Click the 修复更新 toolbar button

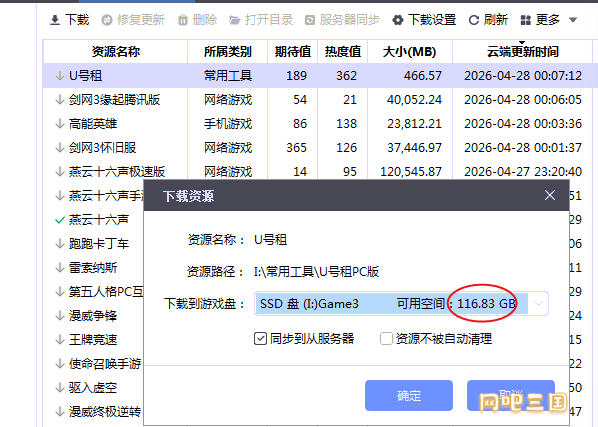pos(133,20)
